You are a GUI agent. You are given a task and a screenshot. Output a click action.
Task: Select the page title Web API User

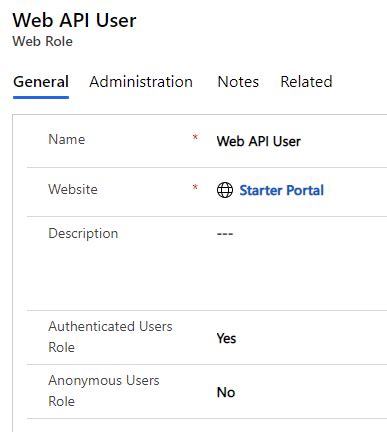pyautogui.click(x=74, y=20)
